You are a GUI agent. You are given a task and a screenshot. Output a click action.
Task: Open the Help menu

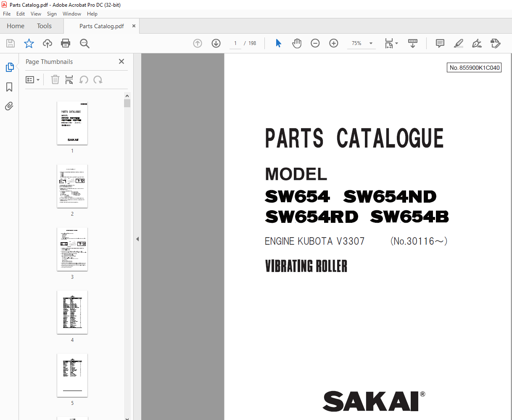(92, 14)
